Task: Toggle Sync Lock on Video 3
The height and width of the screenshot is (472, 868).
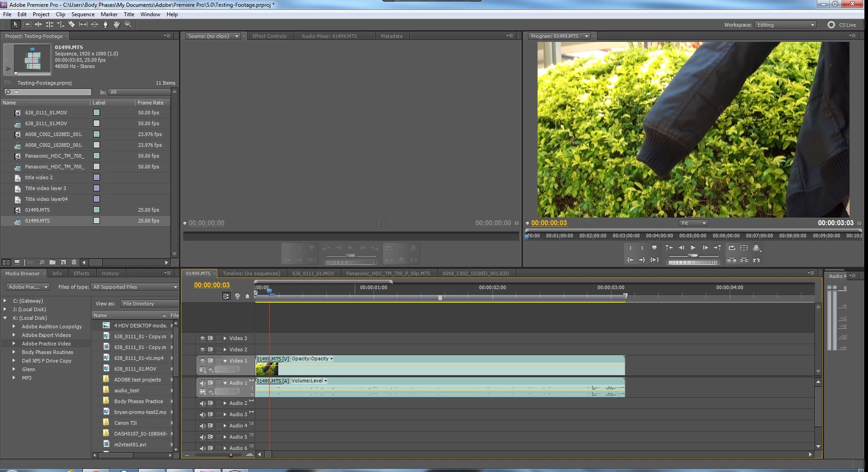Action: tap(210, 338)
